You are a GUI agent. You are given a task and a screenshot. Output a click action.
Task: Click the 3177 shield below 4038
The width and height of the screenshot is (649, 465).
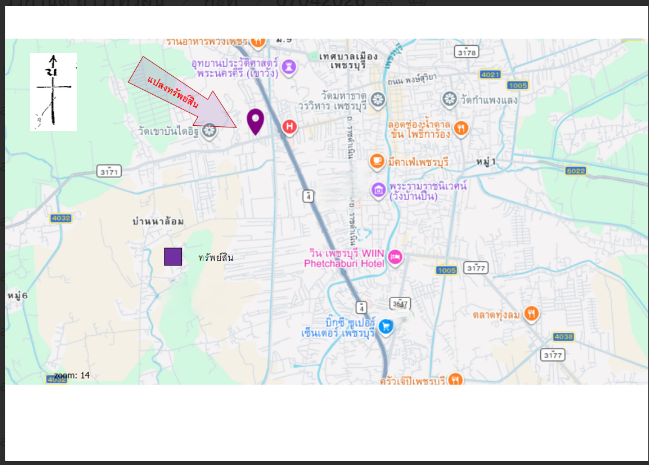coord(553,355)
